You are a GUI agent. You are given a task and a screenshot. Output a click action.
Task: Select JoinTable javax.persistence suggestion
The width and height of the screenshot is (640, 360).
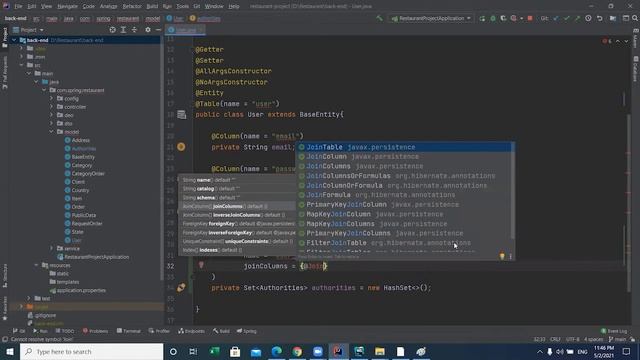coord(404,147)
